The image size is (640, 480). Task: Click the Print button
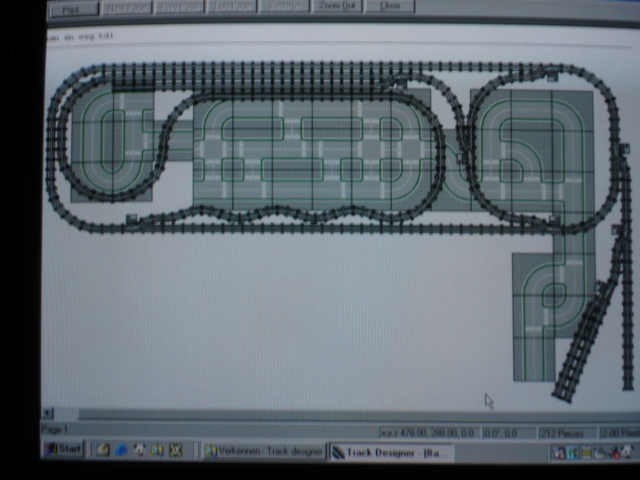73,8
